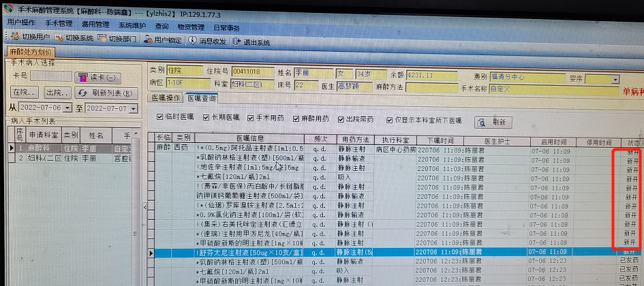The height and width of the screenshot is (286, 644).
Task: Open the 日常事务 menu
Action: (227, 29)
